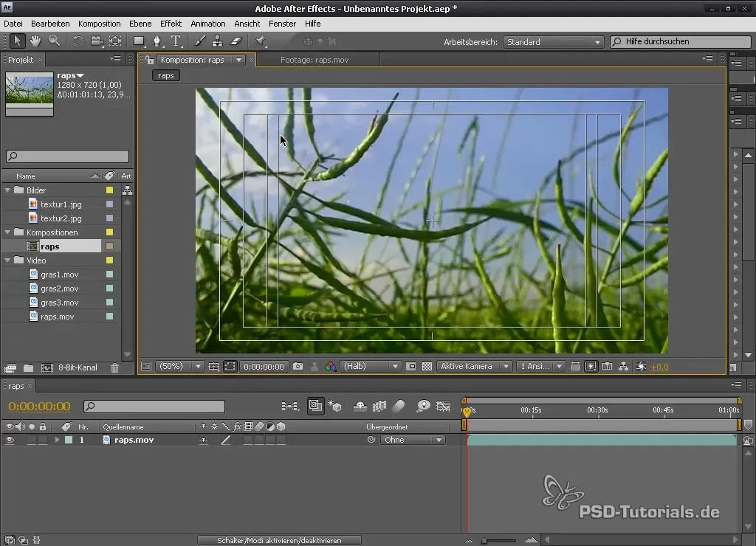Select the Eraser tool

[236, 41]
